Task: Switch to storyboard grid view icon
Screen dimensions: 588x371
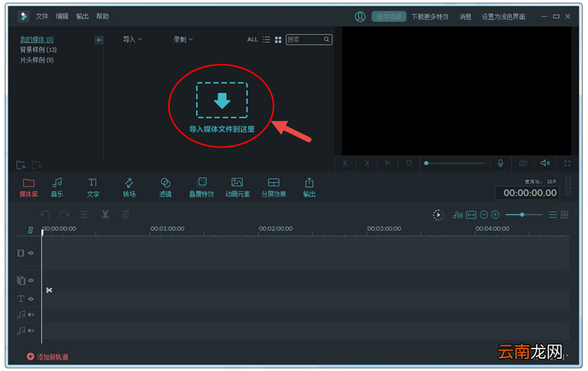Action: point(564,215)
